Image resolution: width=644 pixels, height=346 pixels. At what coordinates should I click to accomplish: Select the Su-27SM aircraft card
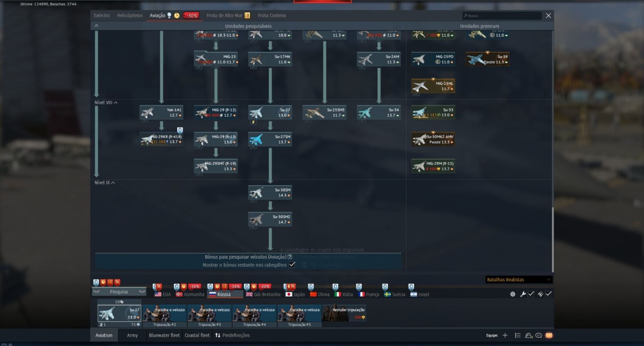pos(270,139)
